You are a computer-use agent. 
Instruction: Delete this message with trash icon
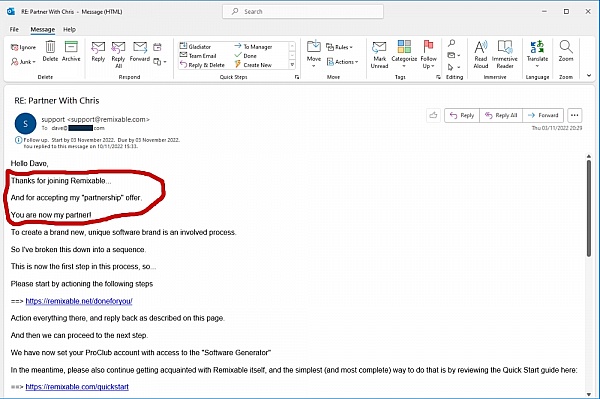pos(50,51)
